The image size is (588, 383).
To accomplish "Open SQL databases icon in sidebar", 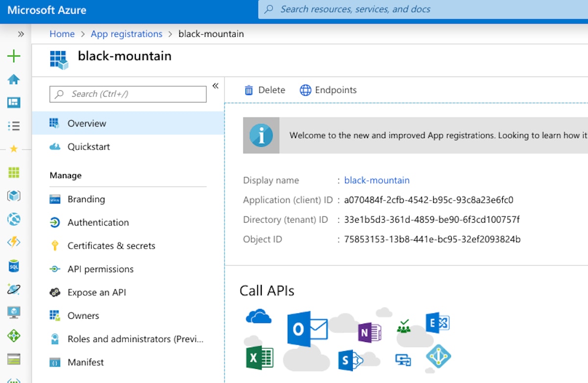I will 14,266.
